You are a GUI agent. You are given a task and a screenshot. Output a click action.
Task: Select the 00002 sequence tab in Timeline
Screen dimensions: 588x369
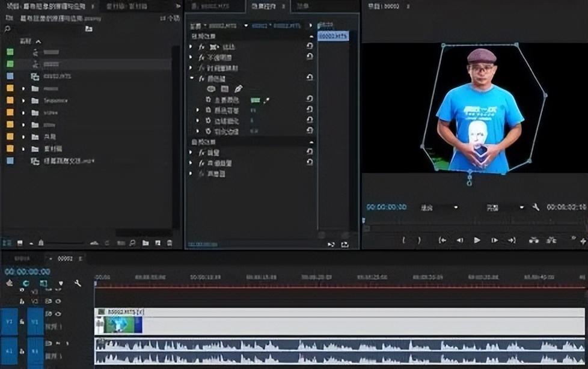pos(65,258)
